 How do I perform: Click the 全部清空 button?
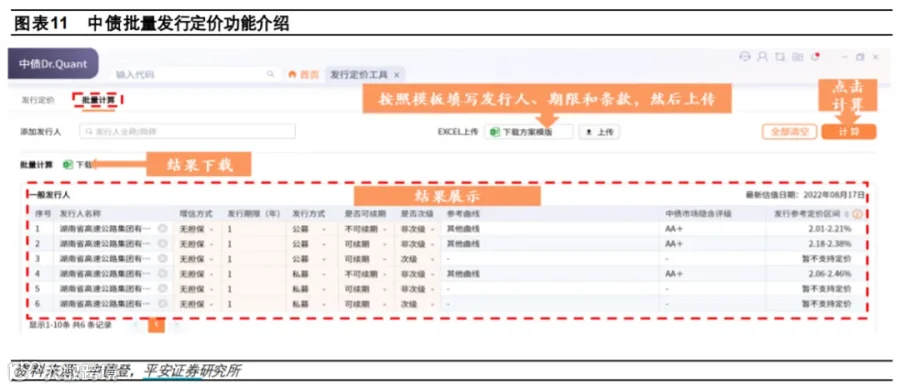click(789, 131)
